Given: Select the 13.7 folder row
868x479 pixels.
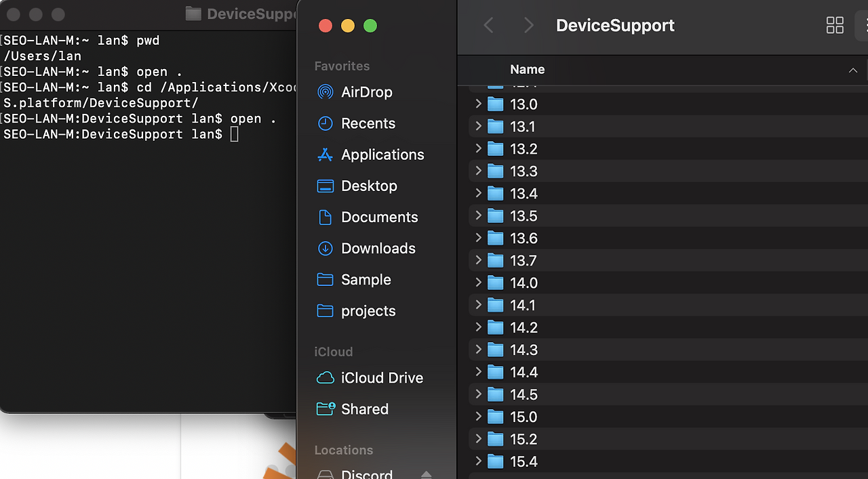Looking at the screenshot, I should click(x=668, y=260).
